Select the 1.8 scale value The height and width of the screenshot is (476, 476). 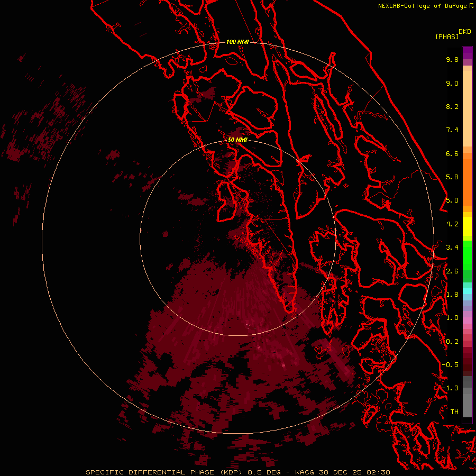pos(452,295)
